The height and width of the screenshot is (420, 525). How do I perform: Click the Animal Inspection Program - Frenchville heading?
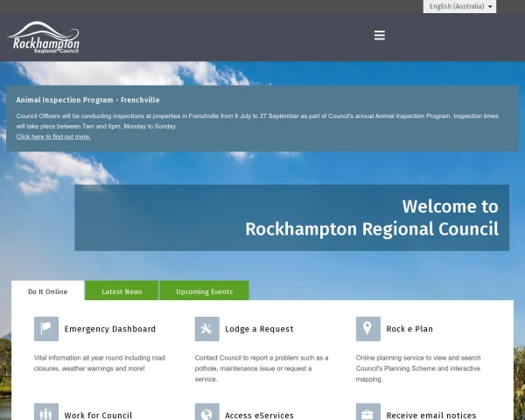pyautogui.click(x=87, y=100)
